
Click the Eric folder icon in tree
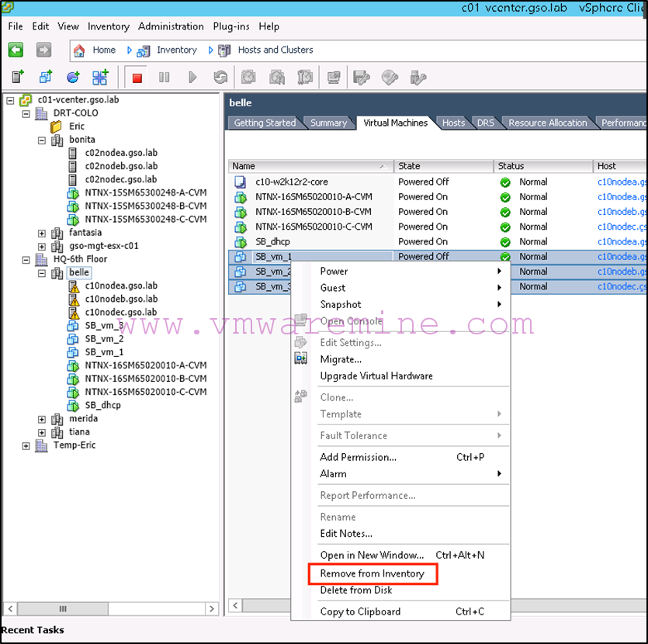57,126
